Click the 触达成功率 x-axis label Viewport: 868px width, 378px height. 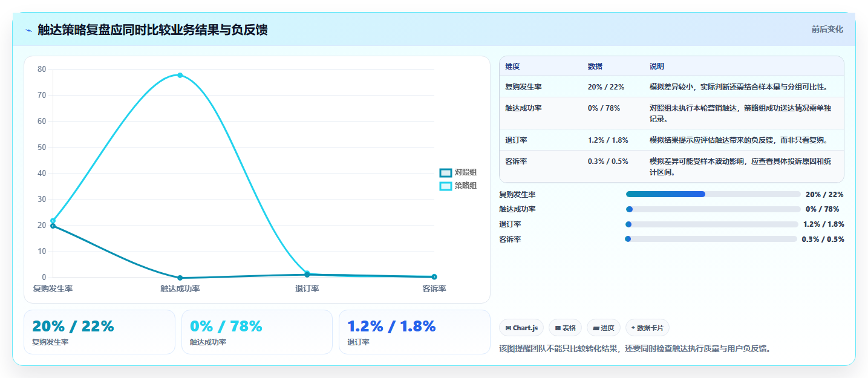[180, 289]
